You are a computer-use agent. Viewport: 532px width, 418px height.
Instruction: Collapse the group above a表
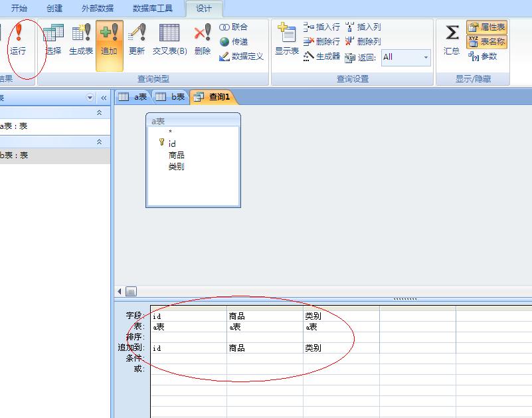[100, 112]
